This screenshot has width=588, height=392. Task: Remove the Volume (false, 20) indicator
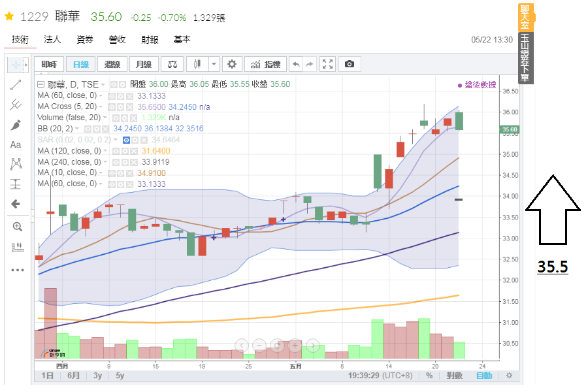[133, 118]
